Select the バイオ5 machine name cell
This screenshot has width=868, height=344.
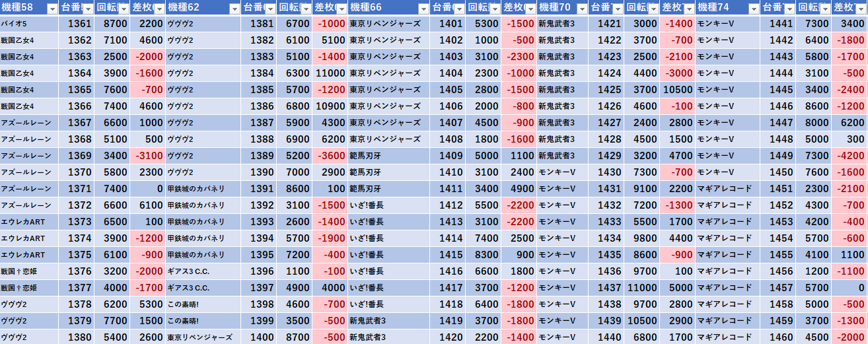(29, 24)
